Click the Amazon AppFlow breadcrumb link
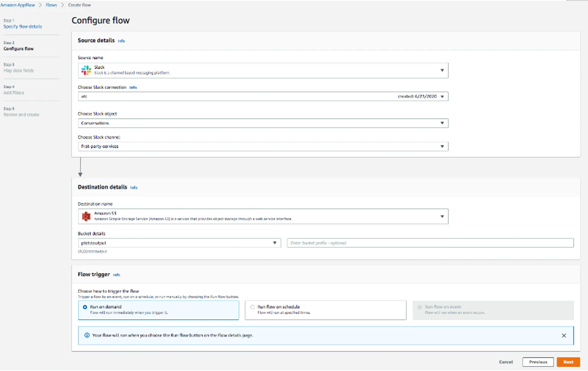 pos(17,5)
